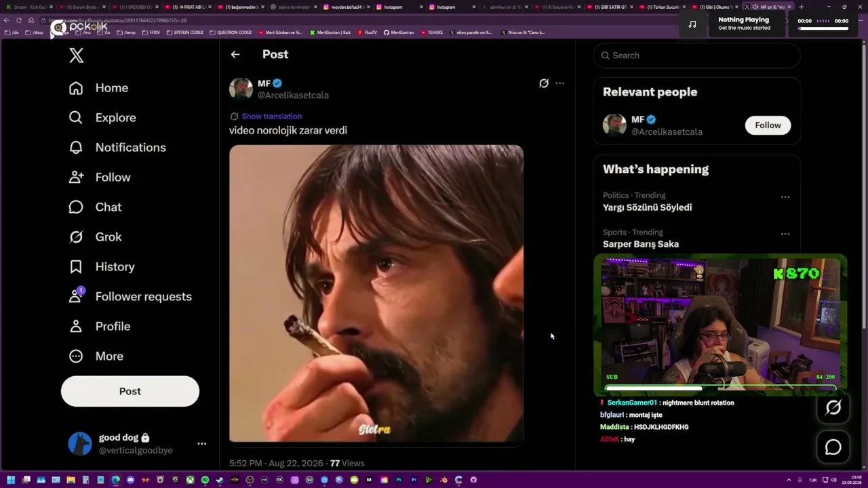
Task: Open the QUELTRON CODEX bookmarks folder
Action: pos(231,33)
